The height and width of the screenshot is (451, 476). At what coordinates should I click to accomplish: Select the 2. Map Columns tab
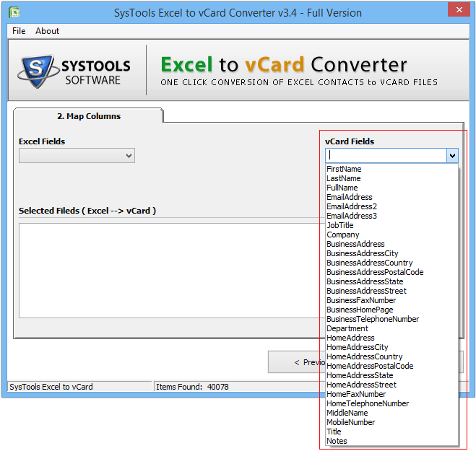point(89,116)
